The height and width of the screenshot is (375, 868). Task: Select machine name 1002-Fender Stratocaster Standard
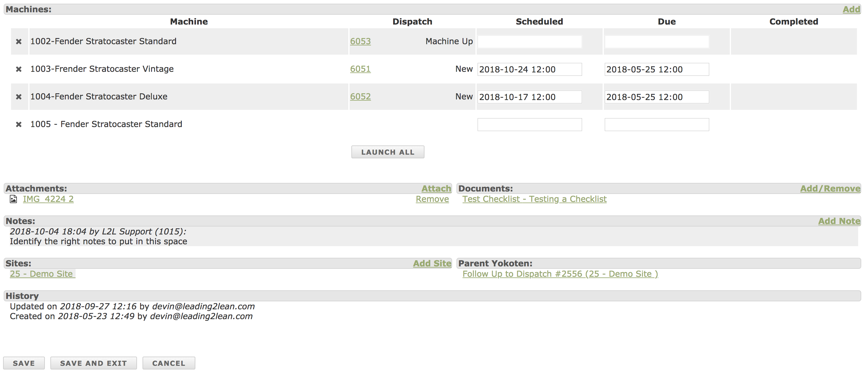104,41
